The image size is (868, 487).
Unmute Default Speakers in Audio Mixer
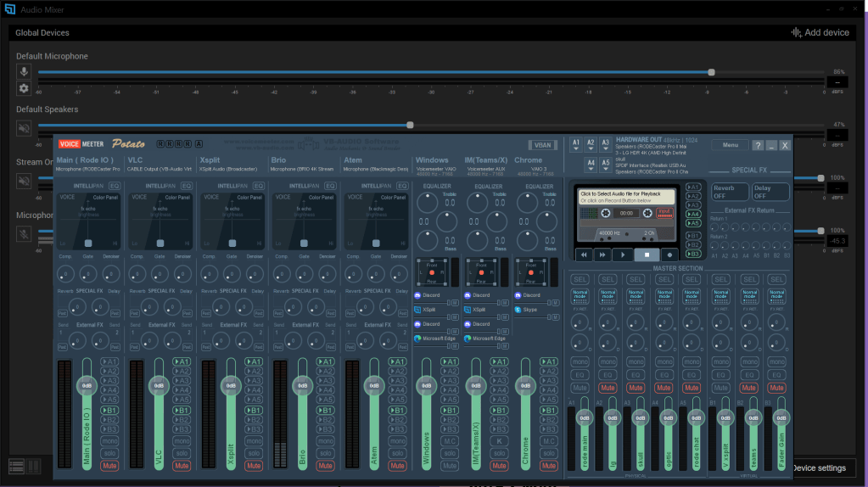click(x=24, y=128)
